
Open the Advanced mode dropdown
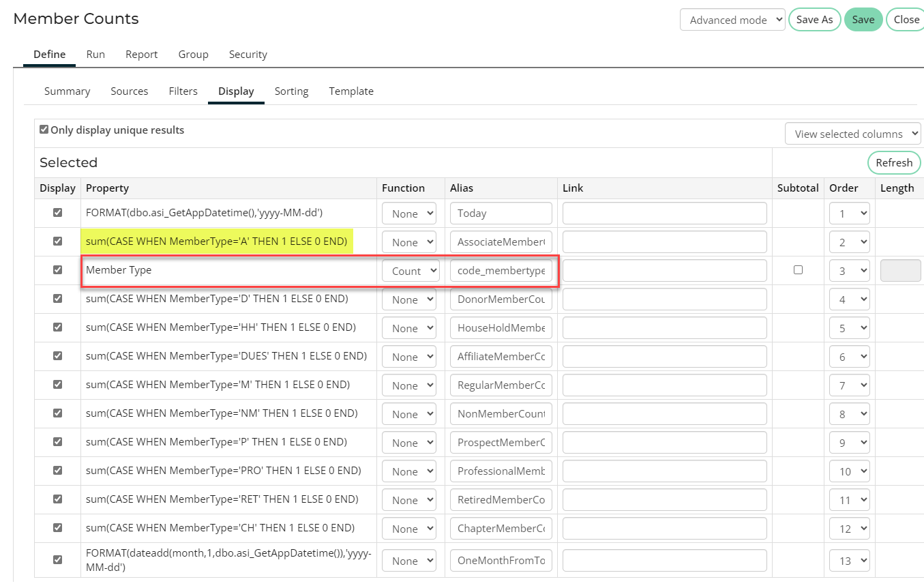(x=732, y=20)
